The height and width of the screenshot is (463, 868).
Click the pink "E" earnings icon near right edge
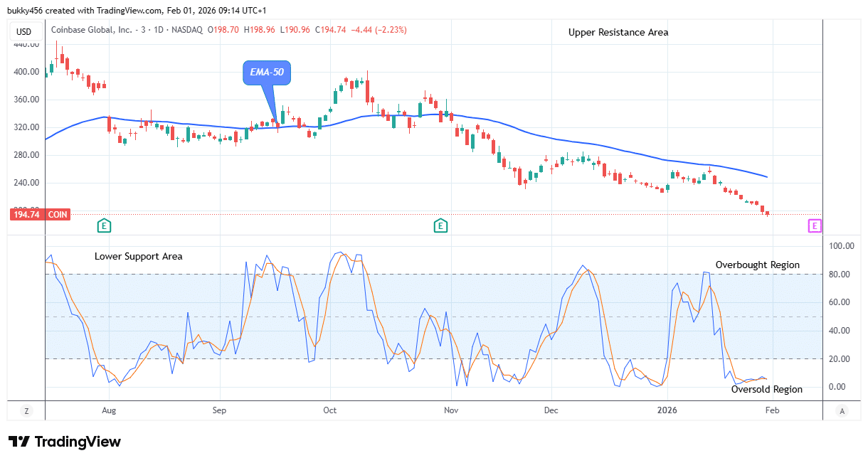[x=815, y=225]
